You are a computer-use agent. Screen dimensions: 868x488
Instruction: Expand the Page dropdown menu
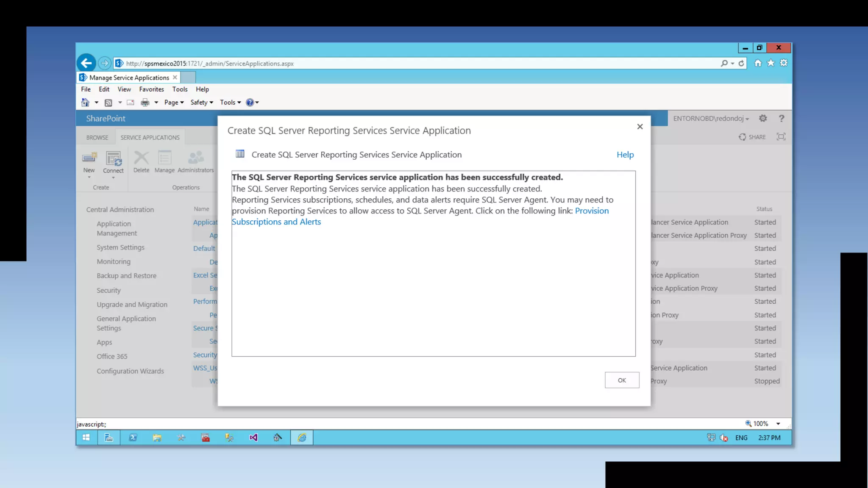(x=174, y=103)
